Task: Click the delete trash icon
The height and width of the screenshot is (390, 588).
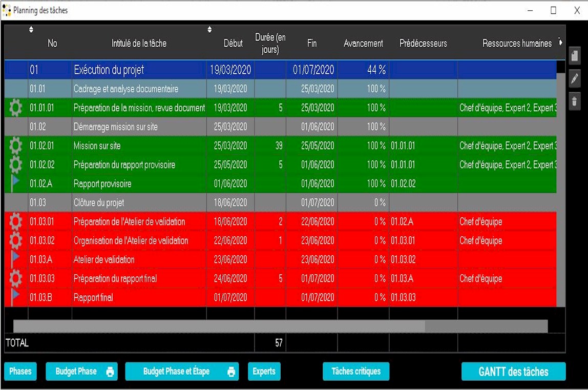Action: 575,101
